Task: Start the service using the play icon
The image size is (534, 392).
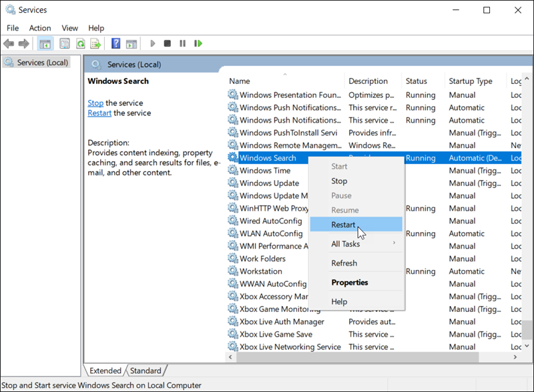Action: pos(152,43)
